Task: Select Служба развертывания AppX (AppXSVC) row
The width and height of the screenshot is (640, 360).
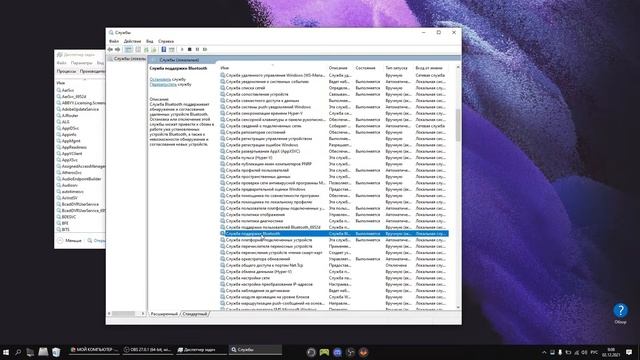Action: click(334, 151)
